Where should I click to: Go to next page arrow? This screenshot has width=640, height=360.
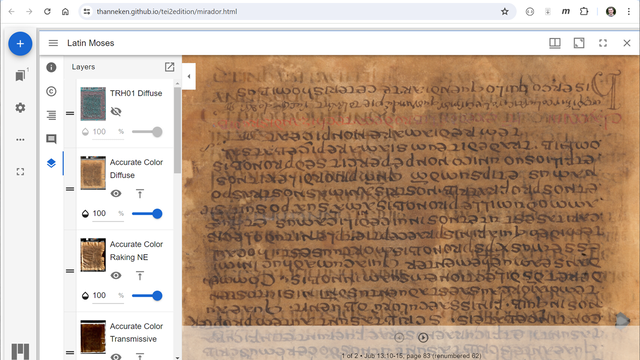pos(423,337)
